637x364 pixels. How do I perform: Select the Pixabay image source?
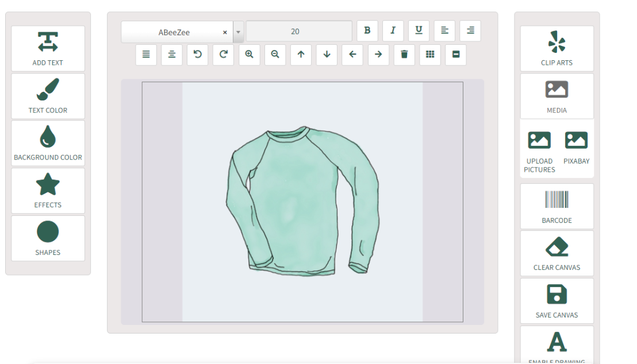(x=576, y=148)
